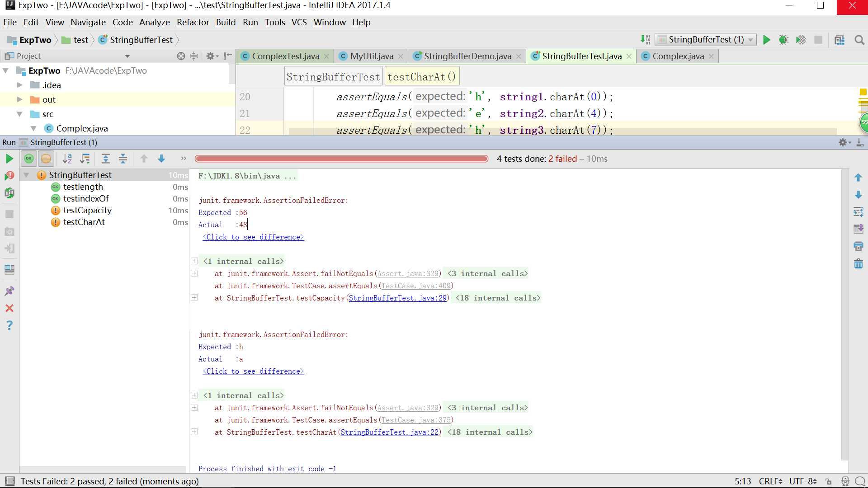Expand the .idea folder
The height and width of the screenshot is (488, 868).
[x=19, y=85]
